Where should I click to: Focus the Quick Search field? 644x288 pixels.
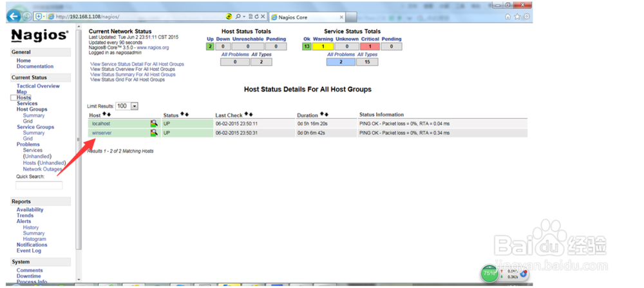tap(39, 186)
